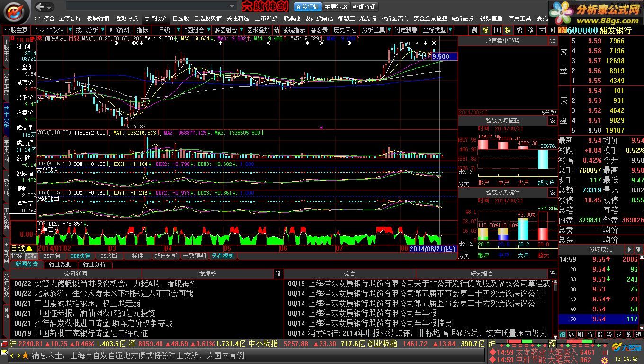Open 设 settings beside 研究报告 tab

click(x=552, y=273)
